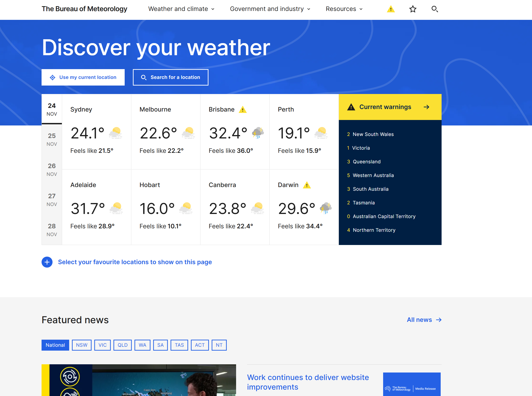The image size is (532, 396).
Task: Switch news filter to QLD
Action: pos(122,345)
